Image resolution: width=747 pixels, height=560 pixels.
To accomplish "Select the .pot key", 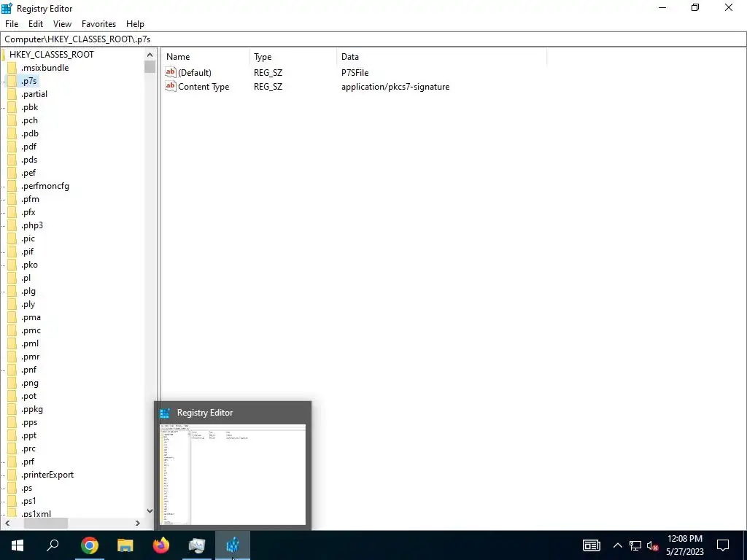I will pos(29,396).
